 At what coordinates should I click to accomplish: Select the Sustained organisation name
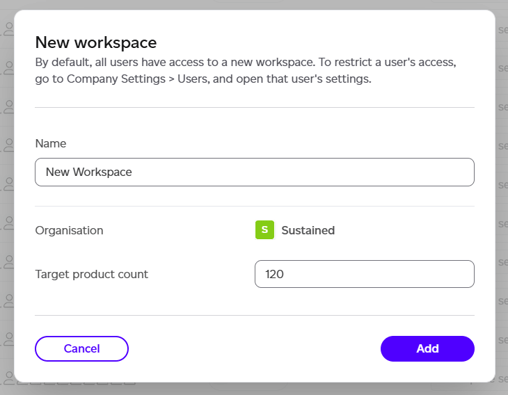tap(308, 230)
